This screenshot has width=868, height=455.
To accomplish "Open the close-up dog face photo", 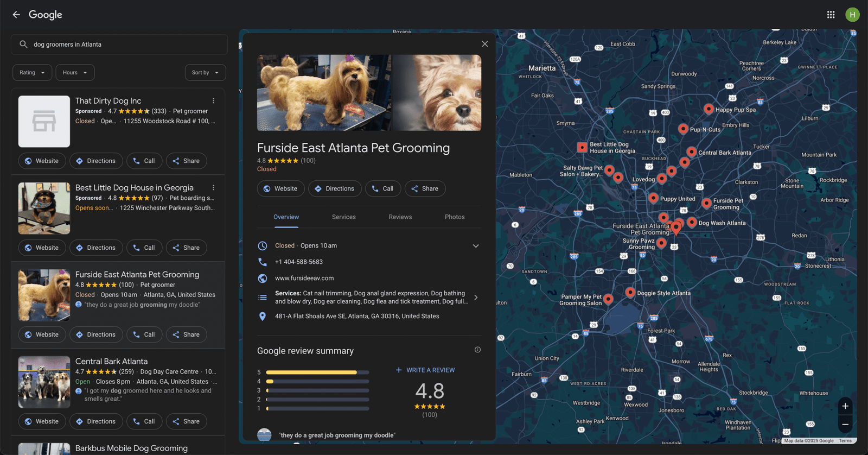I will [x=437, y=92].
